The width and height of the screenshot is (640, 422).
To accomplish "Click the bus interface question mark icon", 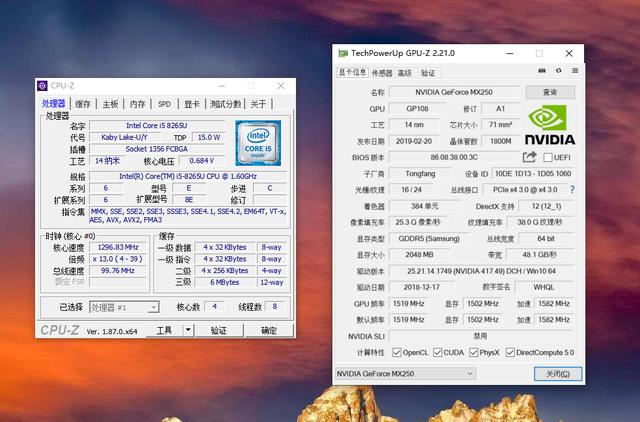I will pyautogui.click(x=572, y=190).
